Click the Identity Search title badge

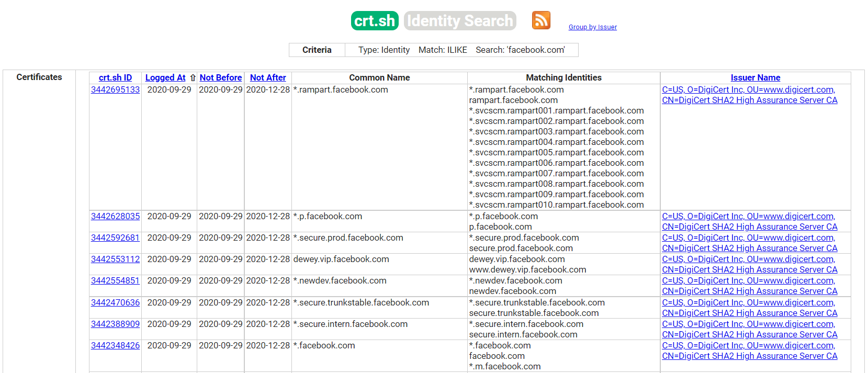click(460, 21)
